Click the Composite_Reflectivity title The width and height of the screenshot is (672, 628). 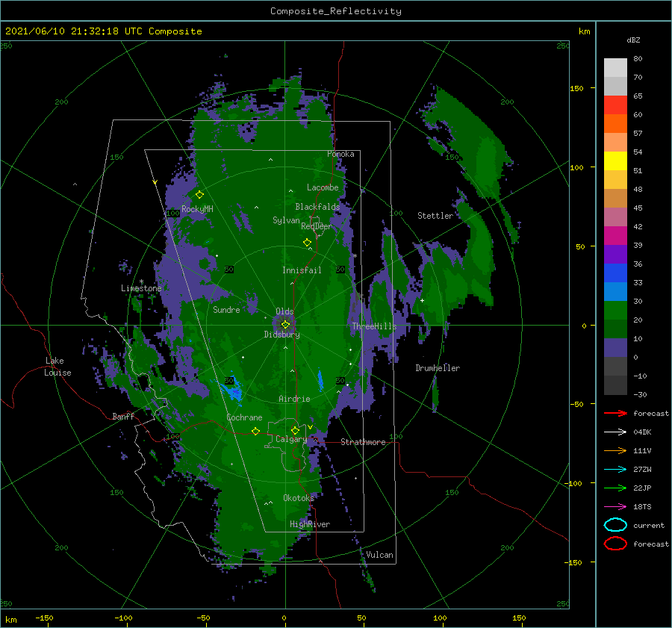tap(336, 11)
